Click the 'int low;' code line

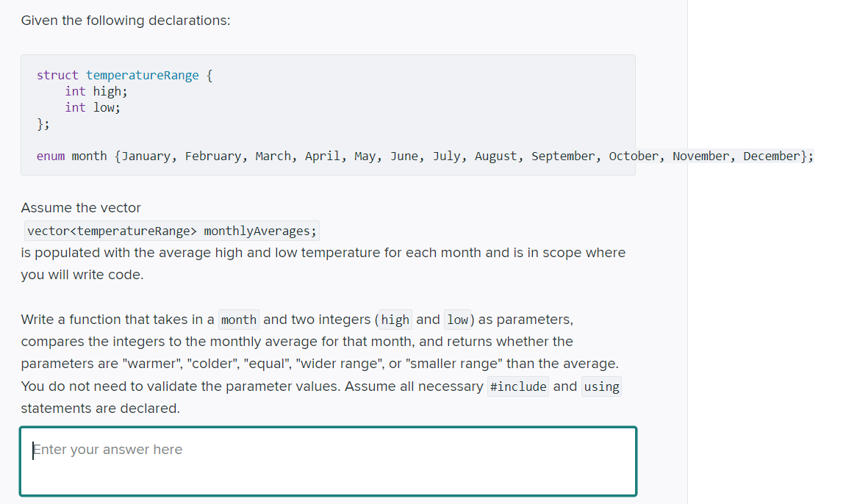[x=92, y=107]
